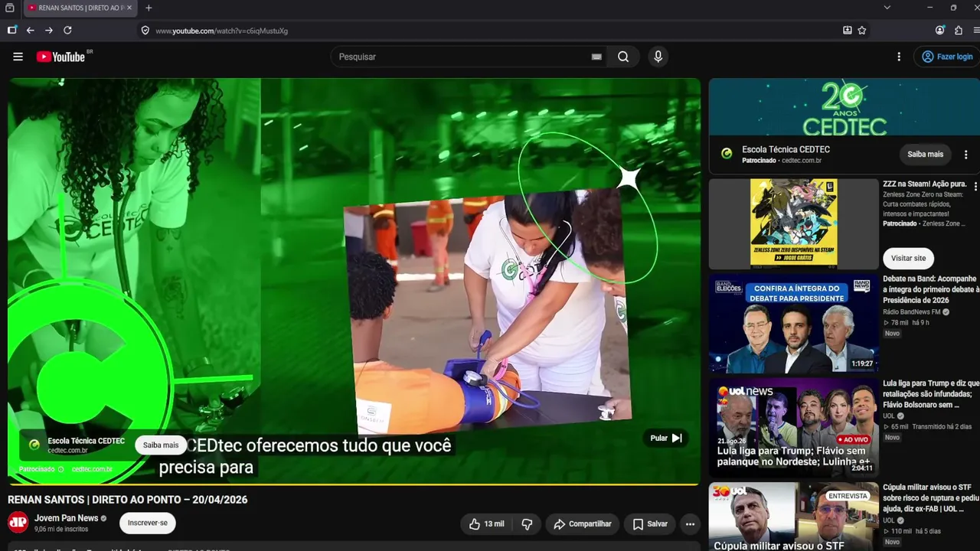Go back in browser history
The width and height of the screenshot is (980, 551).
pos(31,31)
